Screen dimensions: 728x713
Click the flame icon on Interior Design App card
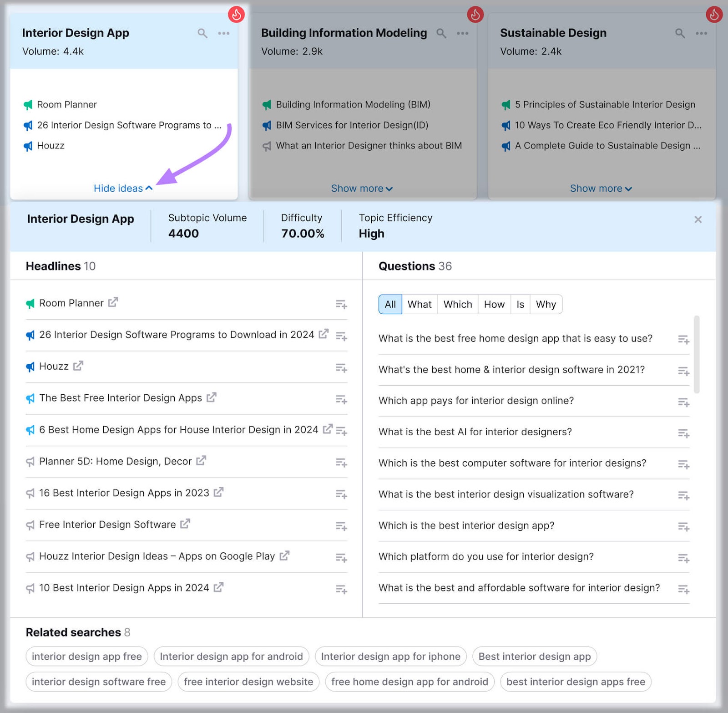click(x=236, y=14)
